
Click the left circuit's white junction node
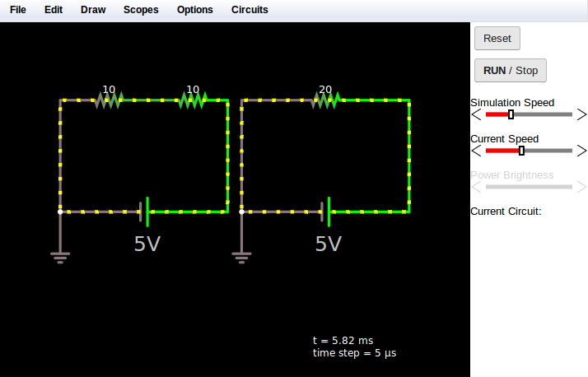(60, 212)
